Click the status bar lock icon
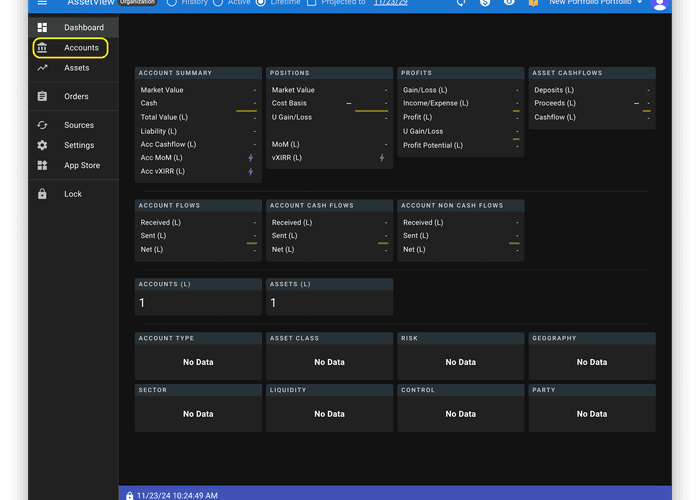Image resolution: width=700 pixels, height=500 pixels. click(x=129, y=495)
